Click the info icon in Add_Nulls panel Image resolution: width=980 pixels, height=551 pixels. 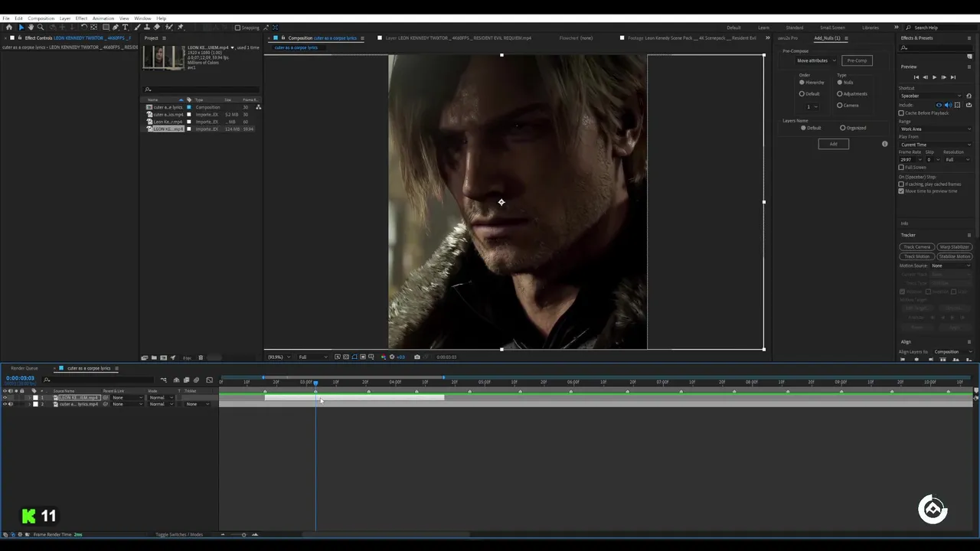pyautogui.click(x=885, y=144)
